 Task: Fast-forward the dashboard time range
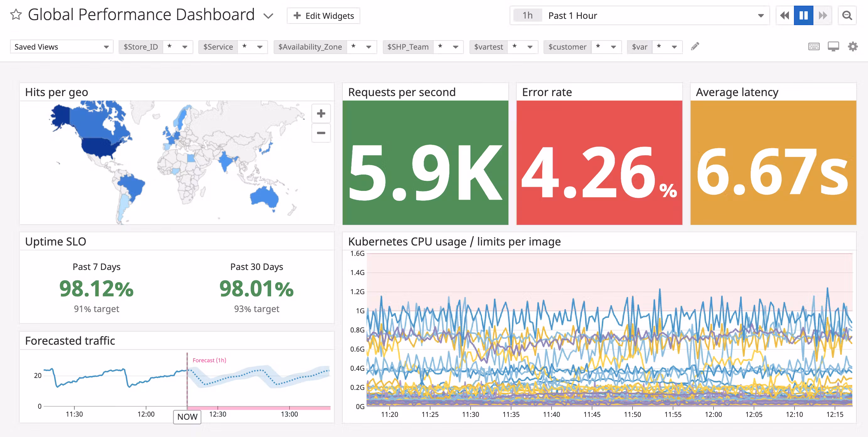tap(823, 15)
